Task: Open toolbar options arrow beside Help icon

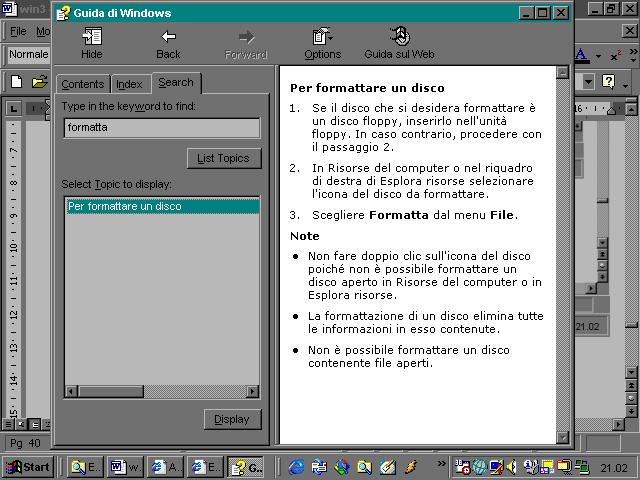Action: click(626, 85)
